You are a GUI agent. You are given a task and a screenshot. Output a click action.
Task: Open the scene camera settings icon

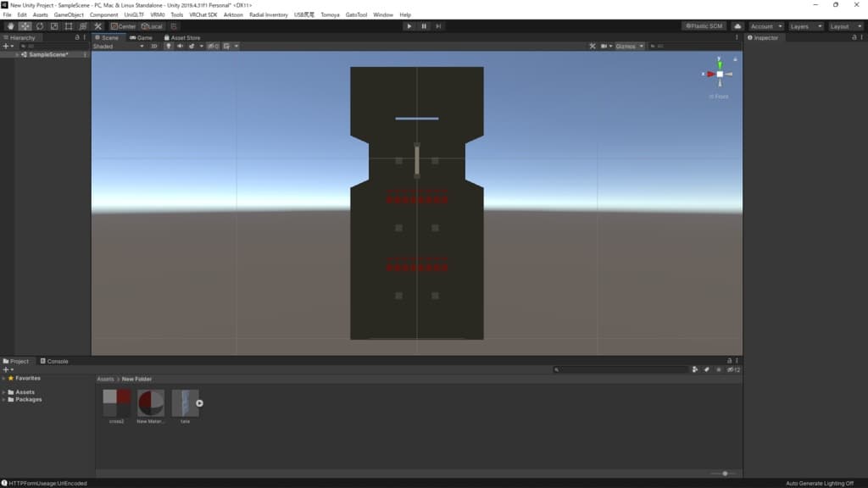click(605, 47)
